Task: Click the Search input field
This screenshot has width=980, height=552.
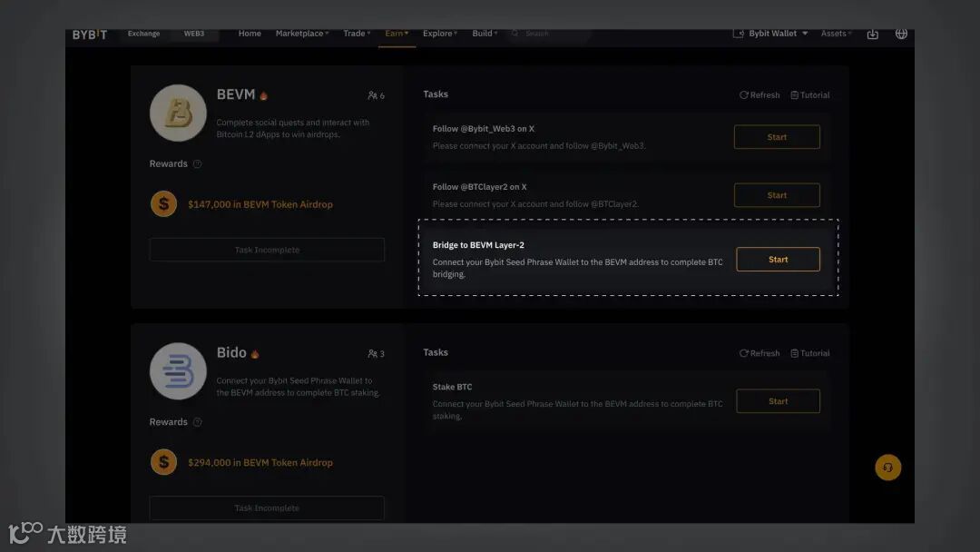Action: point(549,34)
